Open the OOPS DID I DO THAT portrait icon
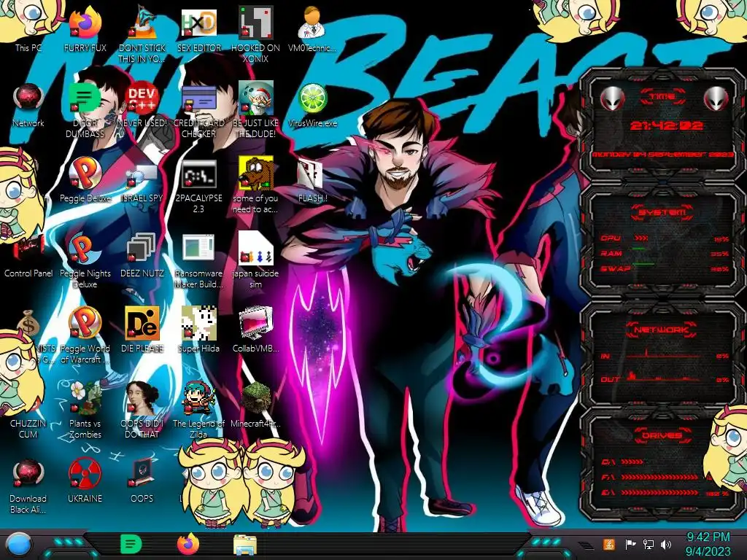 pyautogui.click(x=142, y=410)
